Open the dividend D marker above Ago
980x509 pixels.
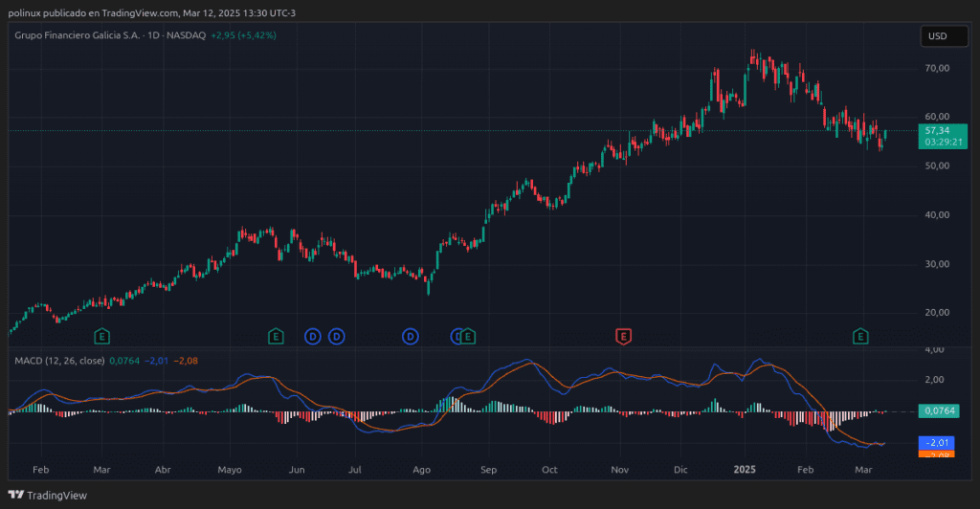point(411,336)
